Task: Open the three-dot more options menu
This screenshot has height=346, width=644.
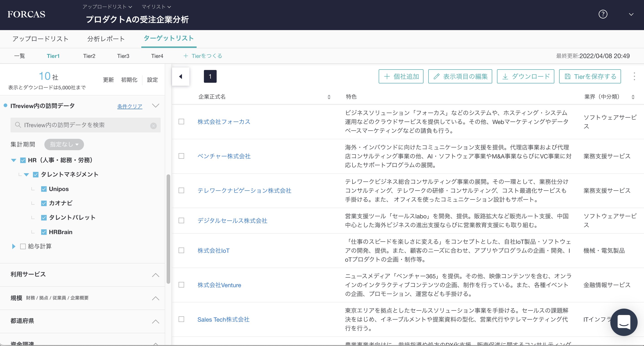Action: click(634, 77)
